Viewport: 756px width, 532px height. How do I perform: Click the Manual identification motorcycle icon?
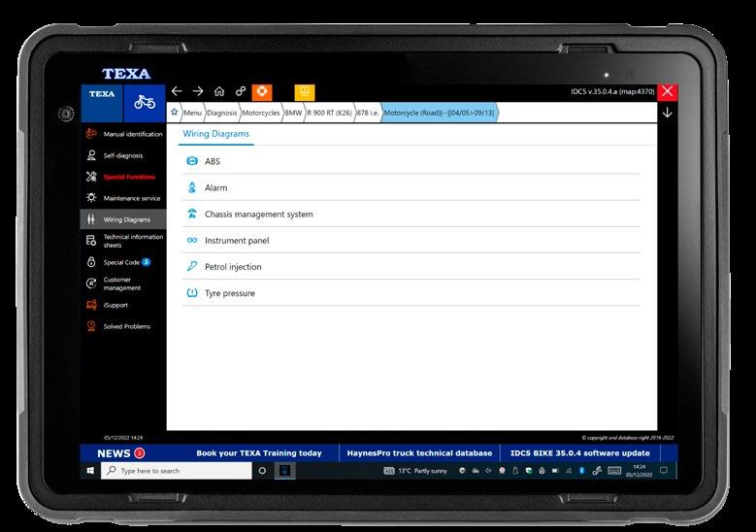[91, 134]
